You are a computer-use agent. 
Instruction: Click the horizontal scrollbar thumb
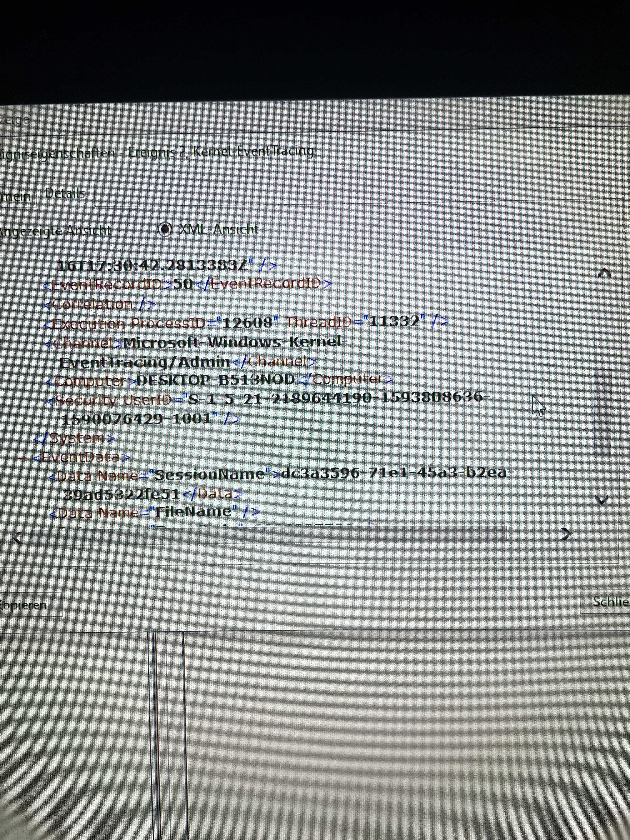269,536
